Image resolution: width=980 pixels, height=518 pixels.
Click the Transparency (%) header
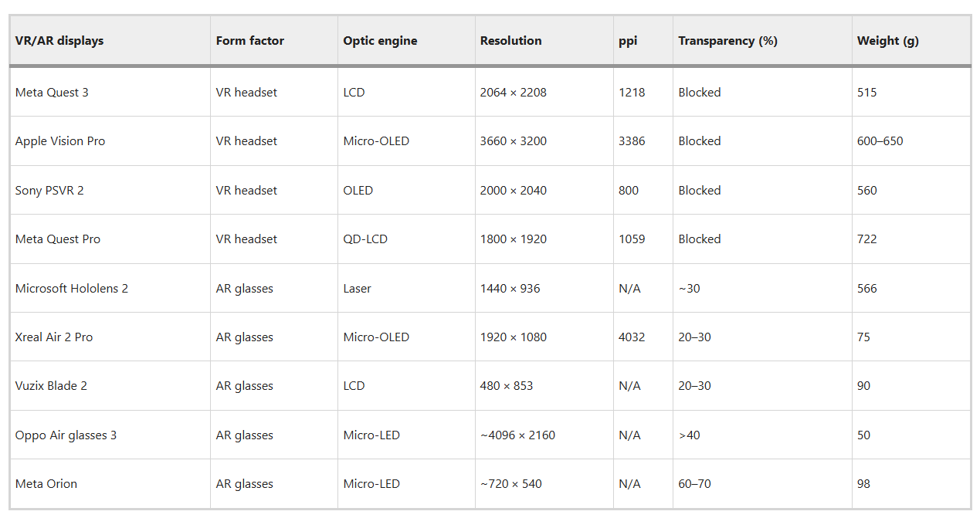[x=727, y=41]
